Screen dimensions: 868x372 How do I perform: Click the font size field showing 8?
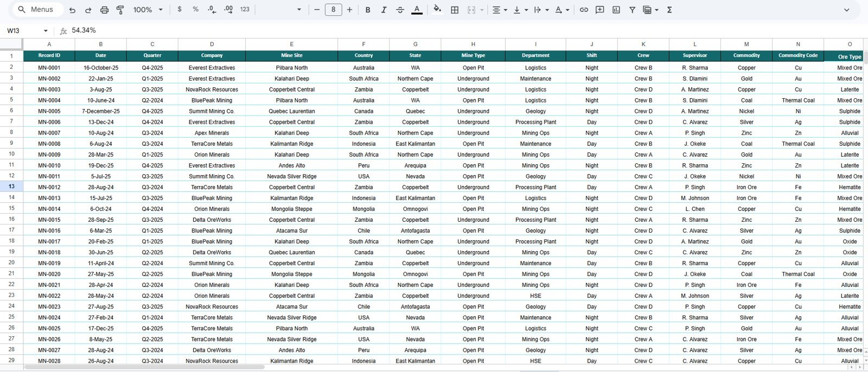333,10
